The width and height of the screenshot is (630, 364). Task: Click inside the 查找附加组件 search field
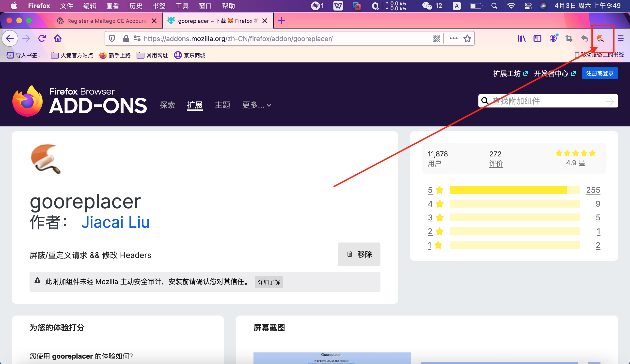tap(537, 101)
